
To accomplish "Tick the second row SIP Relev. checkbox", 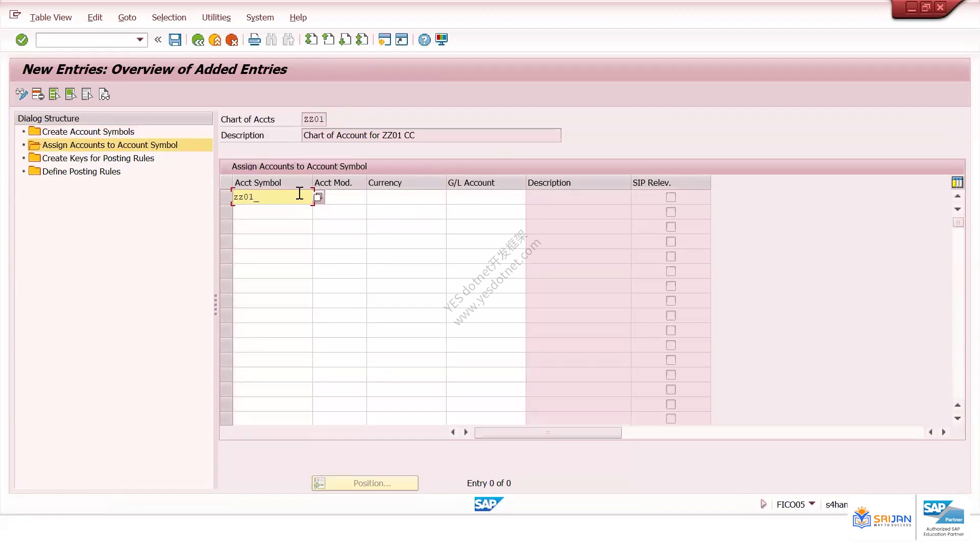I will [x=671, y=212].
